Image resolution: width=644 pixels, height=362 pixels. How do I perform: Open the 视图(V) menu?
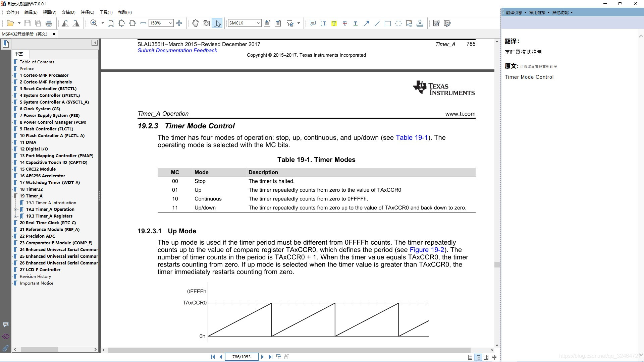pyautogui.click(x=49, y=12)
